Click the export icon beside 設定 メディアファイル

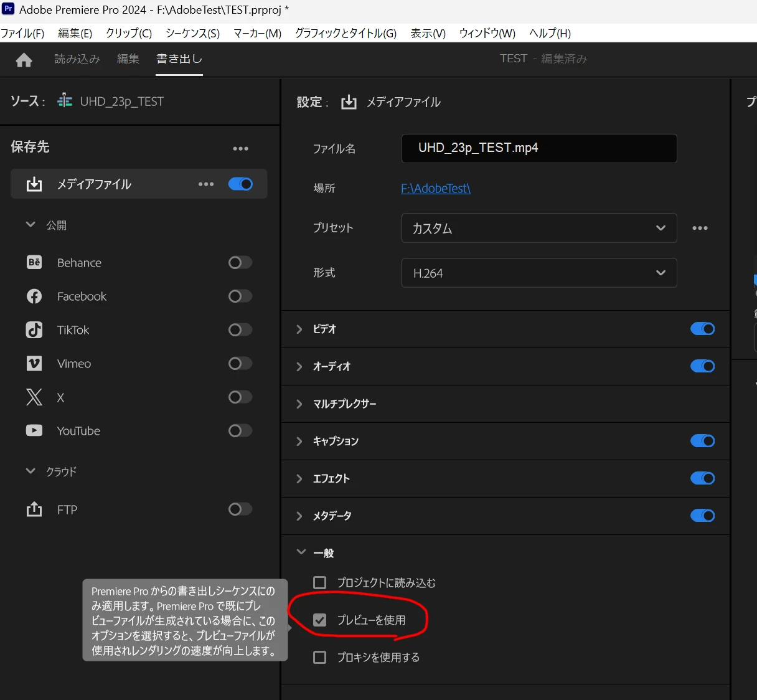pyautogui.click(x=349, y=102)
